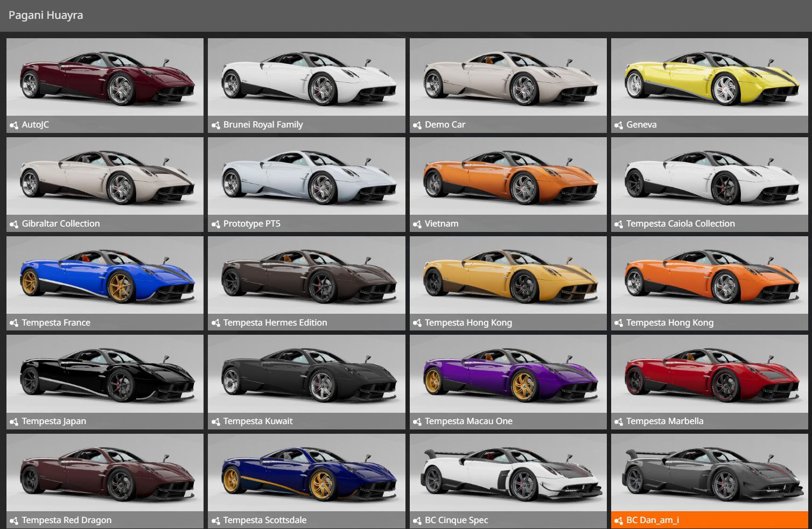Click the 'Tempesta France' label
The height and width of the screenshot is (529, 812).
[56, 323]
